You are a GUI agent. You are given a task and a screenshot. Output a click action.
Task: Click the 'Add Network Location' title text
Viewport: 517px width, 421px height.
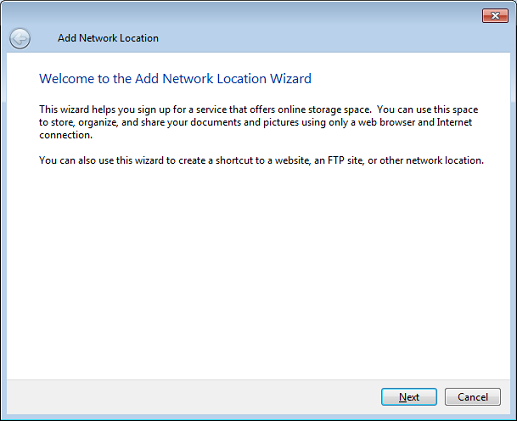[108, 38]
